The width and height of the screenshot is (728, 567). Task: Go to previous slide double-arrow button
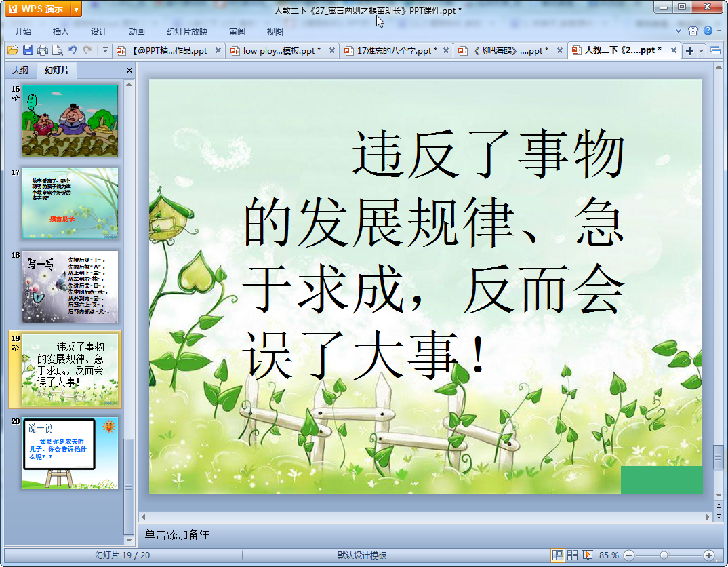719,506
